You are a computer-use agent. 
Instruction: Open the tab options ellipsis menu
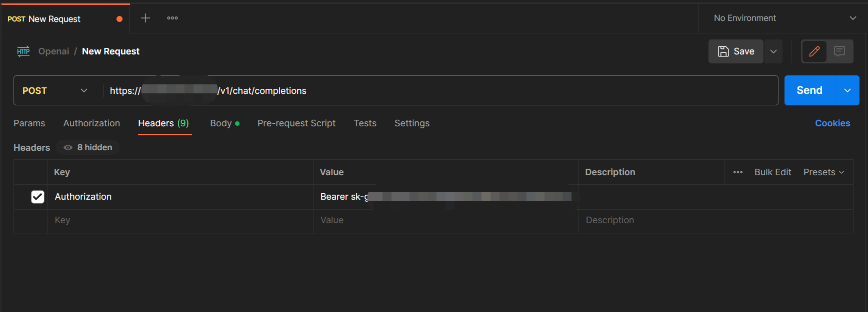click(x=172, y=18)
